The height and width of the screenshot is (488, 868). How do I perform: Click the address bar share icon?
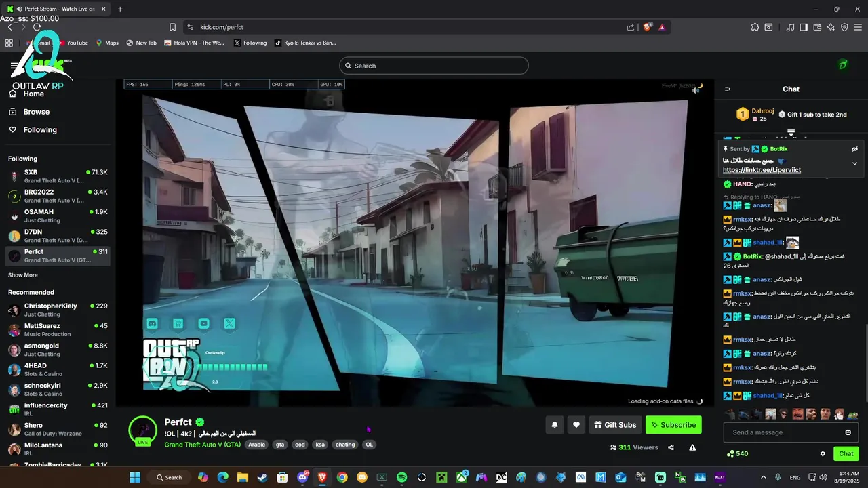pos(631,27)
